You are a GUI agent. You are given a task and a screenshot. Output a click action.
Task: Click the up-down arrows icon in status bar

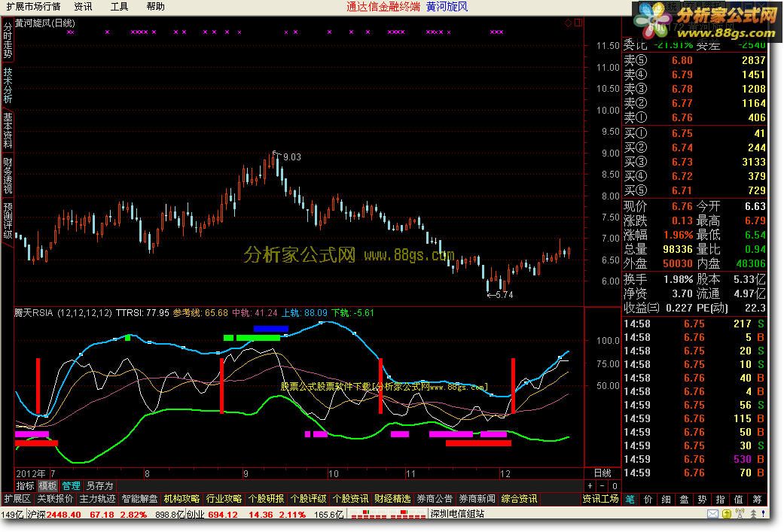753,513
